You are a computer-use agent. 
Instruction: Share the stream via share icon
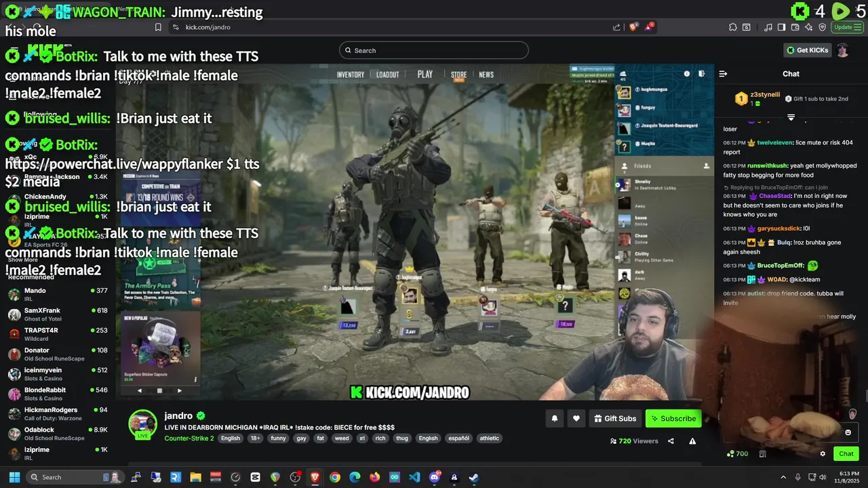tap(671, 441)
